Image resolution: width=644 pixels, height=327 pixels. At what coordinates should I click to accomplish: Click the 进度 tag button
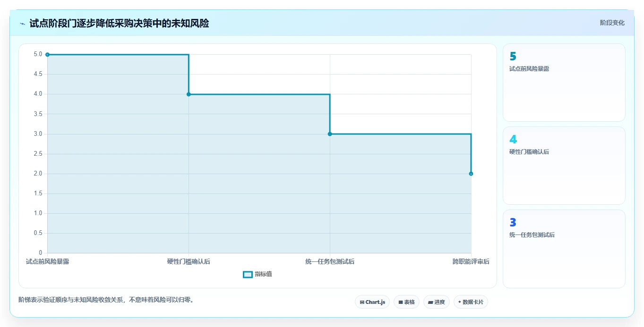437,302
